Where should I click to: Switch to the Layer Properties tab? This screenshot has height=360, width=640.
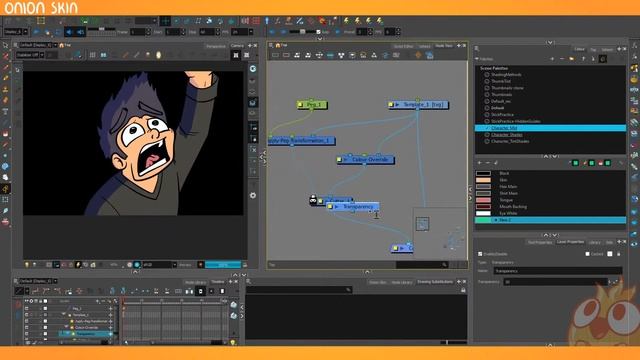tap(570, 242)
